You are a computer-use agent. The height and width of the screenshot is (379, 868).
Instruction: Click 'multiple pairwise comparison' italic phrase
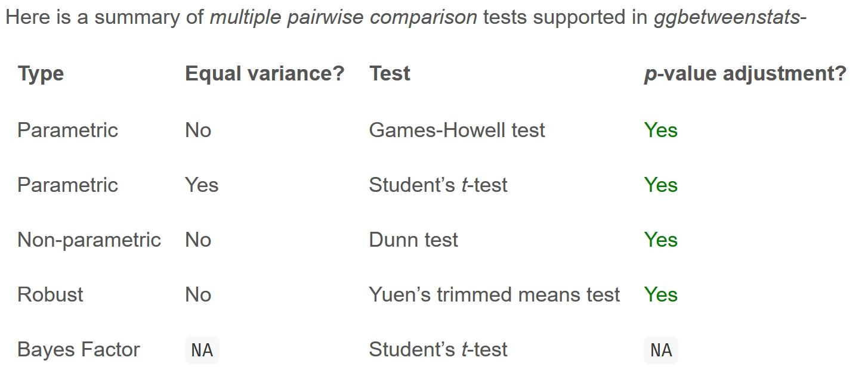(343, 17)
